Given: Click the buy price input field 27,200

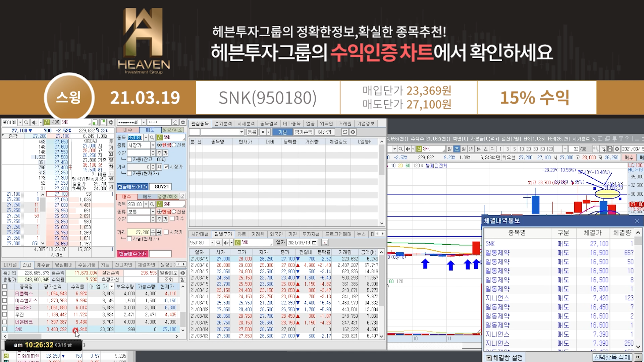Looking at the screenshot, I should (x=139, y=232).
